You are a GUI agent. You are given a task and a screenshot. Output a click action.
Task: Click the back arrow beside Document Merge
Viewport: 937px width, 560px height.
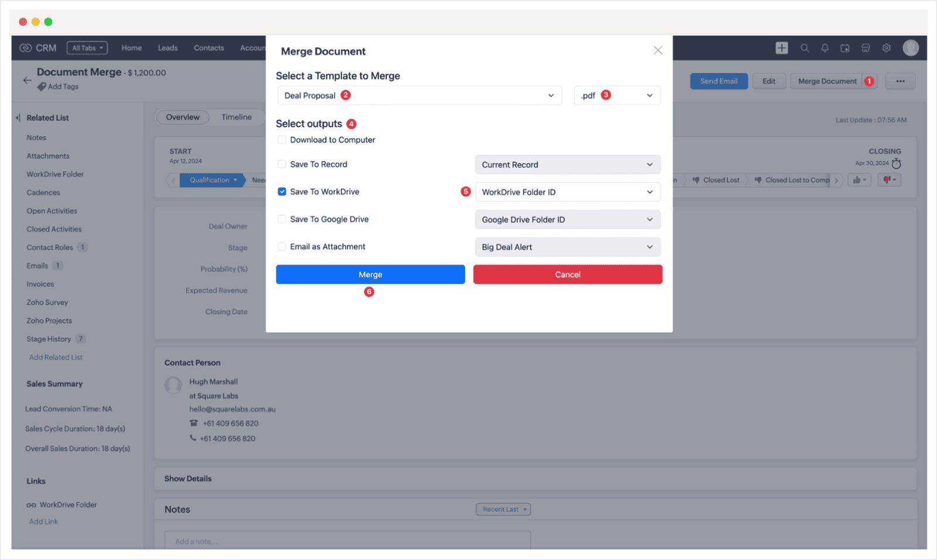tap(27, 80)
